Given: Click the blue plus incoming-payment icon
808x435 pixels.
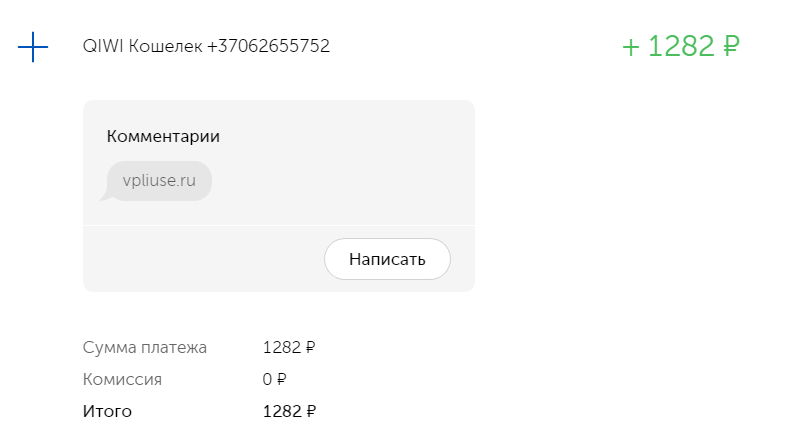Looking at the screenshot, I should [x=33, y=47].
